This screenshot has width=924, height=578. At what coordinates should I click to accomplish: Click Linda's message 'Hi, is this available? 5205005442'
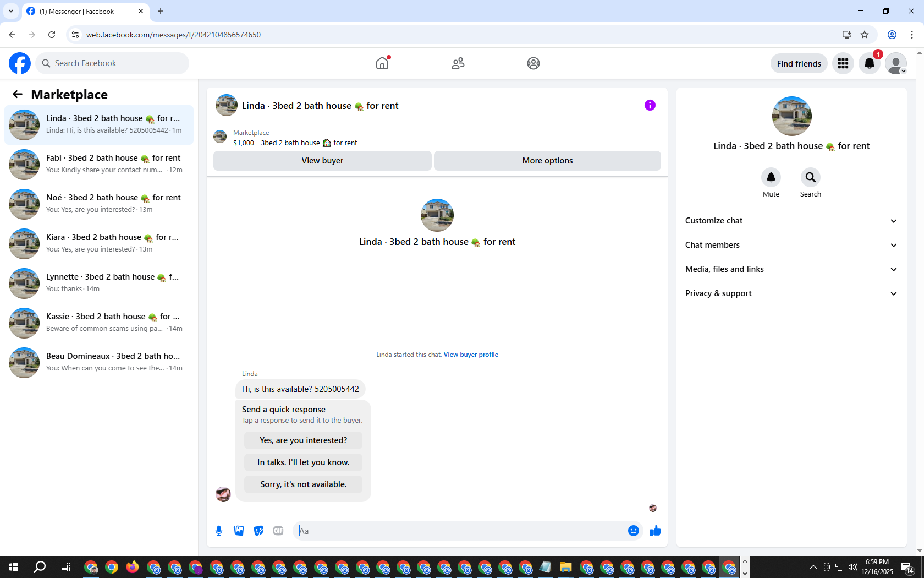[300, 389]
